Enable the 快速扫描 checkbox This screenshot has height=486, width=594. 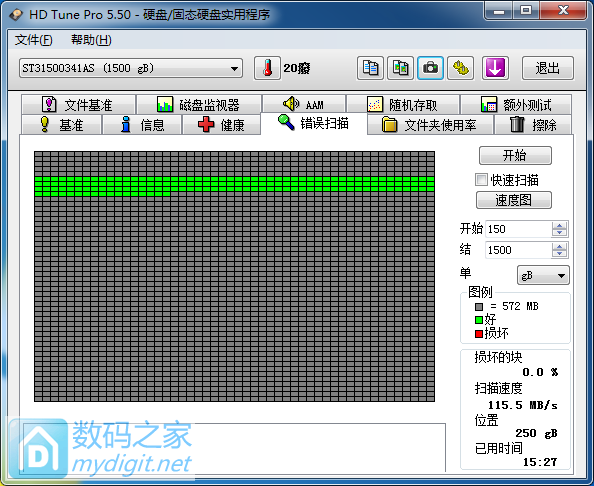(481, 180)
